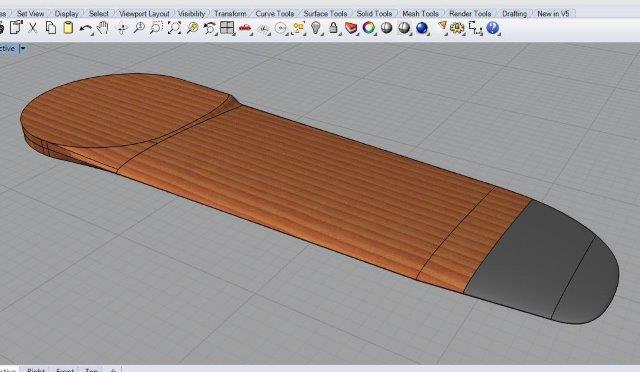
Task: Click the Copy to clipboard icon
Action: [51, 28]
